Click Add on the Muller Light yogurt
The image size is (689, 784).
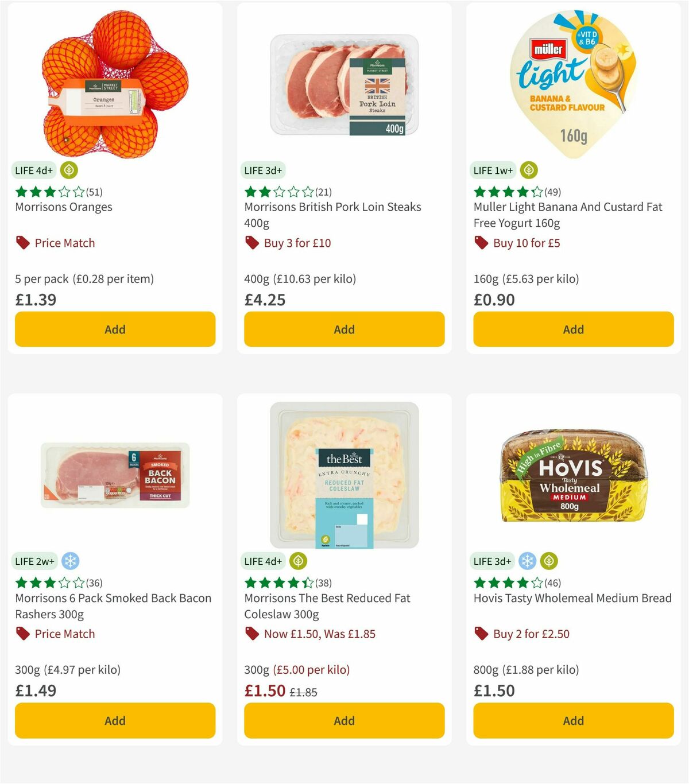pos(573,329)
